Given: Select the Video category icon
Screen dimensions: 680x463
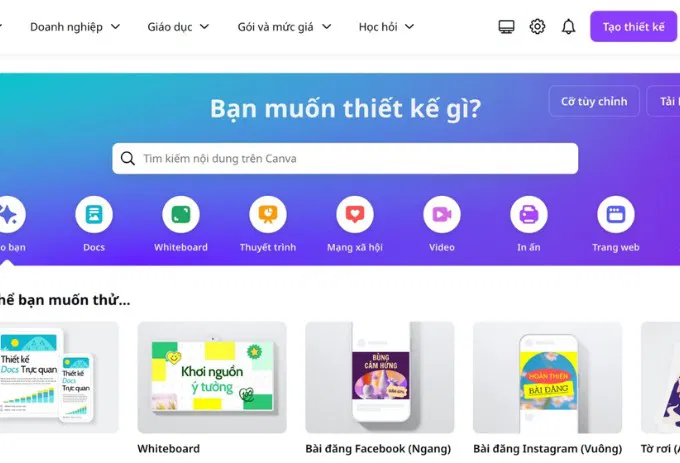Looking at the screenshot, I should pyautogui.click(x=442, y=214).
